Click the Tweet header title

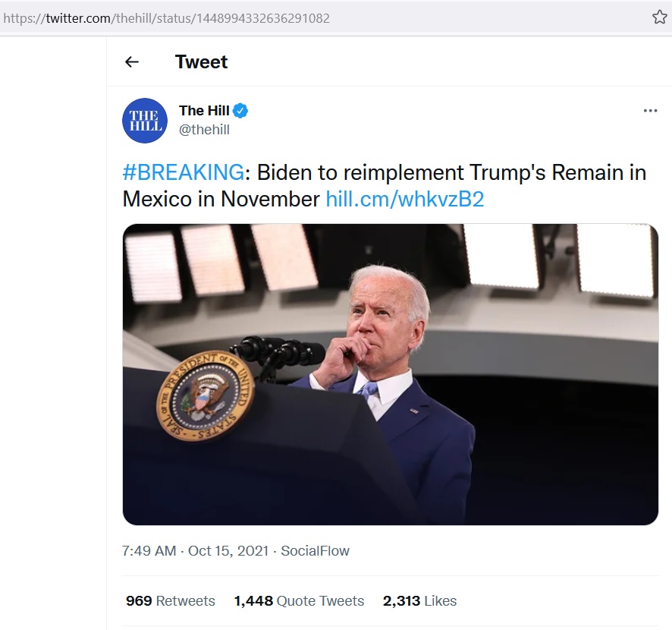pos(201,62)
